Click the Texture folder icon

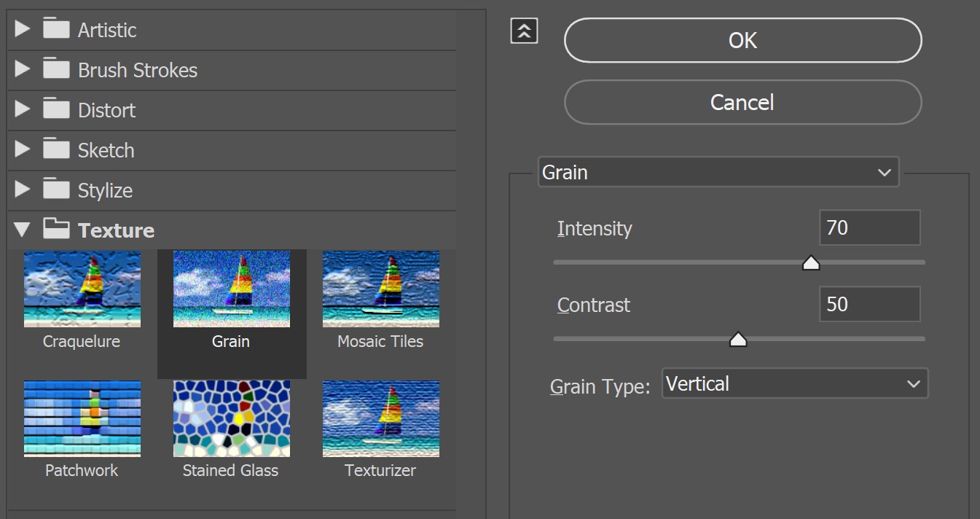(x=55, y=229)
